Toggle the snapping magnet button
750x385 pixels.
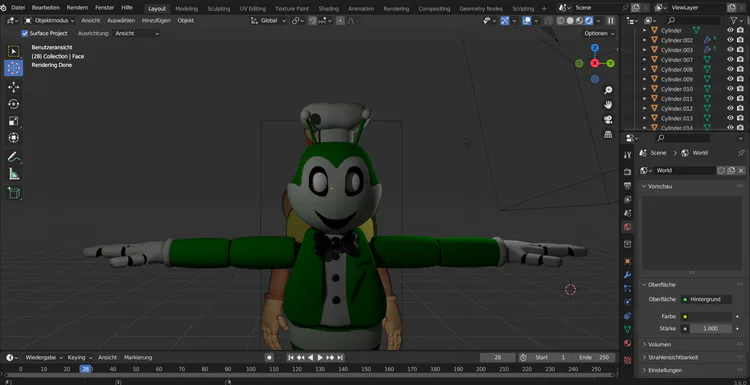pos(312,21)
